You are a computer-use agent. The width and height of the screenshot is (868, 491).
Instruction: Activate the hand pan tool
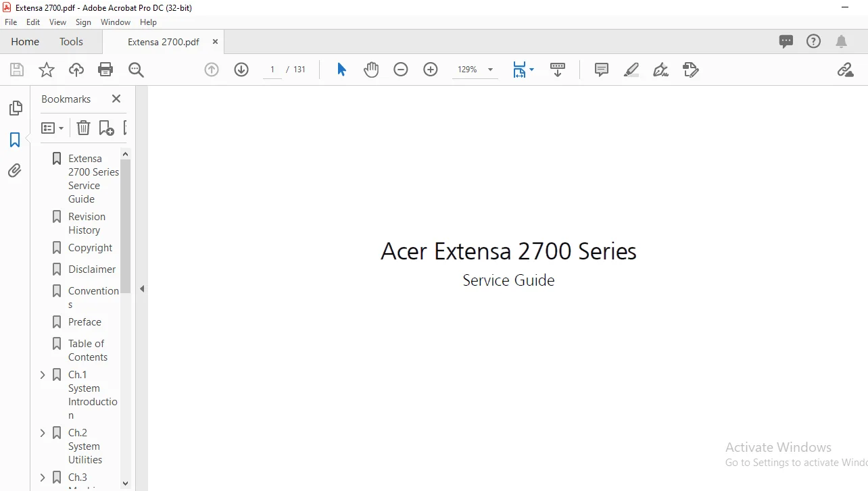point(371,70)
